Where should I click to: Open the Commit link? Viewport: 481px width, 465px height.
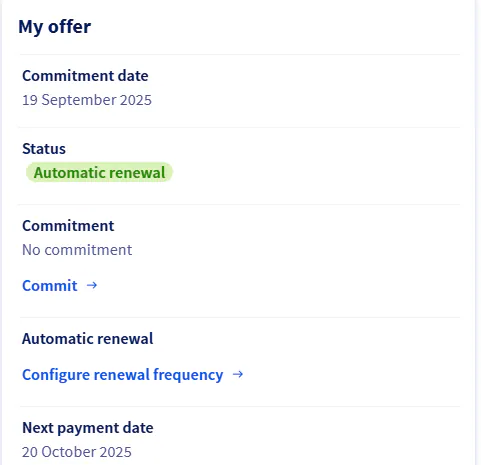click(x=60, y=286)
